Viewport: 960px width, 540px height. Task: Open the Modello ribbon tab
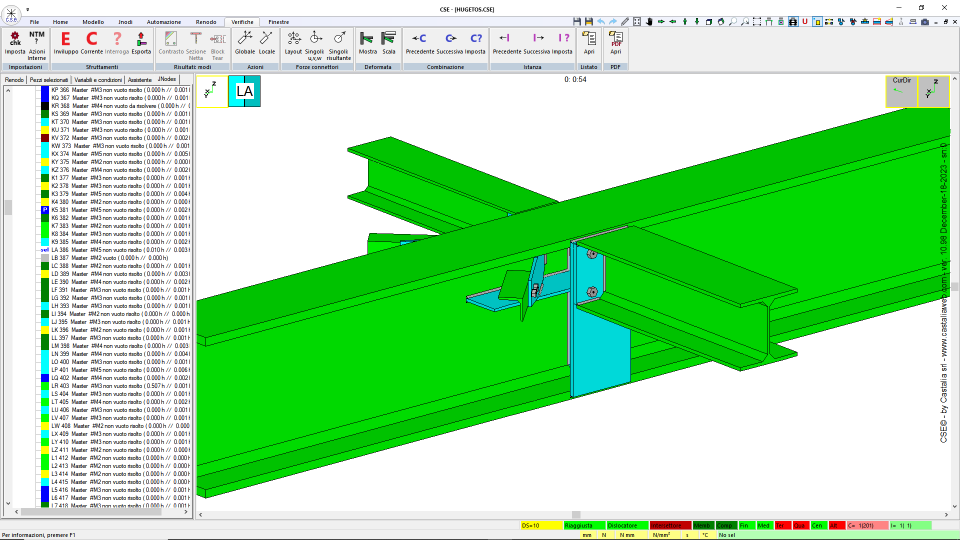tap(93, 22)
